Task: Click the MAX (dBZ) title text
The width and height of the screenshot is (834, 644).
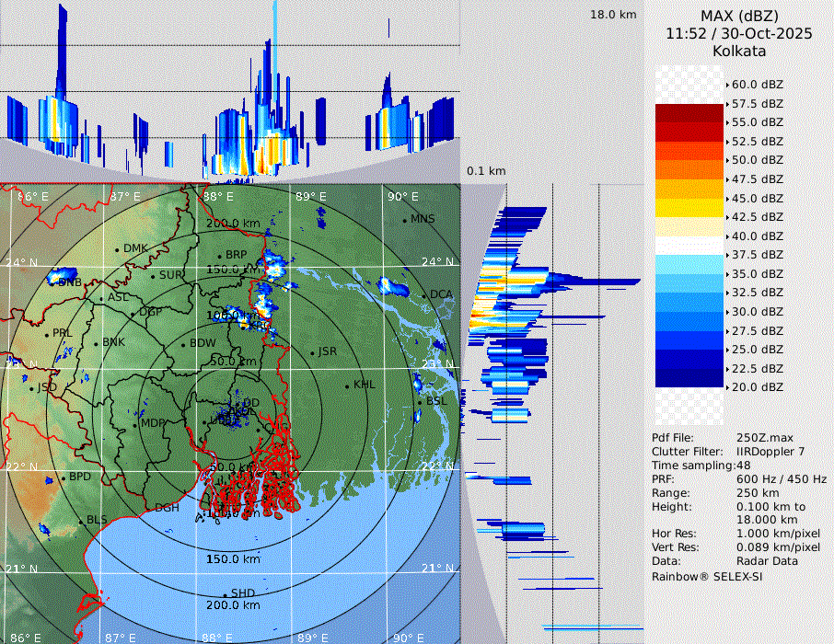Action: [738, 16]
